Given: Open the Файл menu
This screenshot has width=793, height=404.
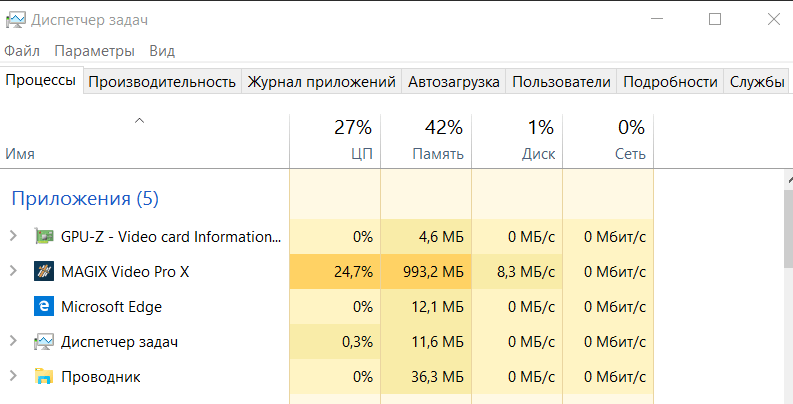Looking at the screenshot, I should 22,51.
